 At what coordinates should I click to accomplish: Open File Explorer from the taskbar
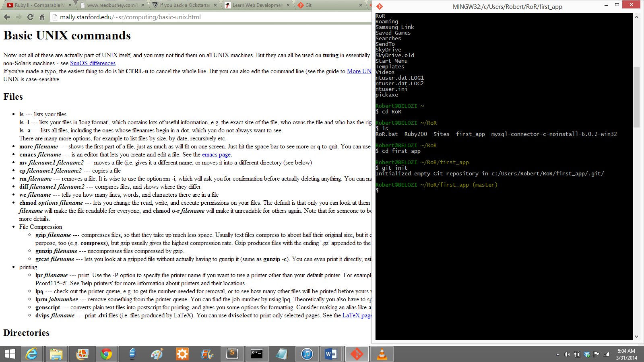(56, 354)
